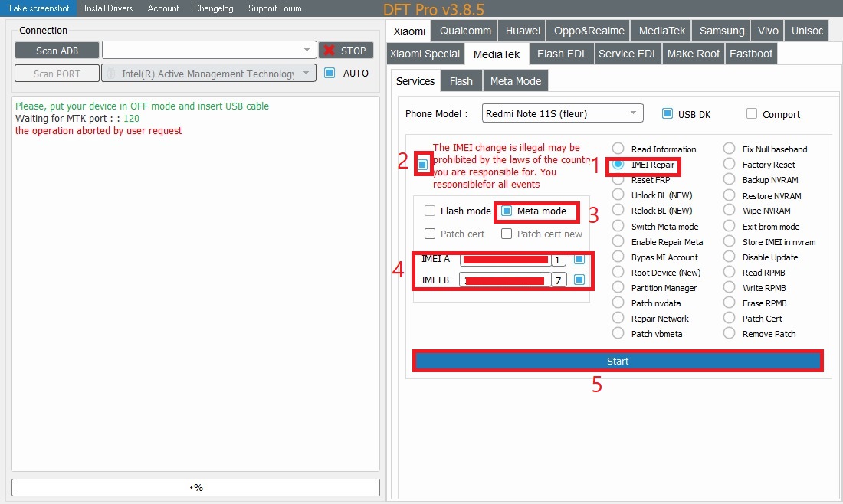The image size is (843, 504).
Task: Select Factory Reset option
Action: point(729,164)
